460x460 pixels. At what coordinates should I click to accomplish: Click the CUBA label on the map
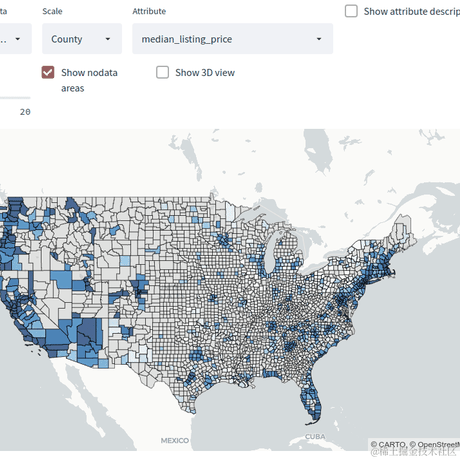315,436
